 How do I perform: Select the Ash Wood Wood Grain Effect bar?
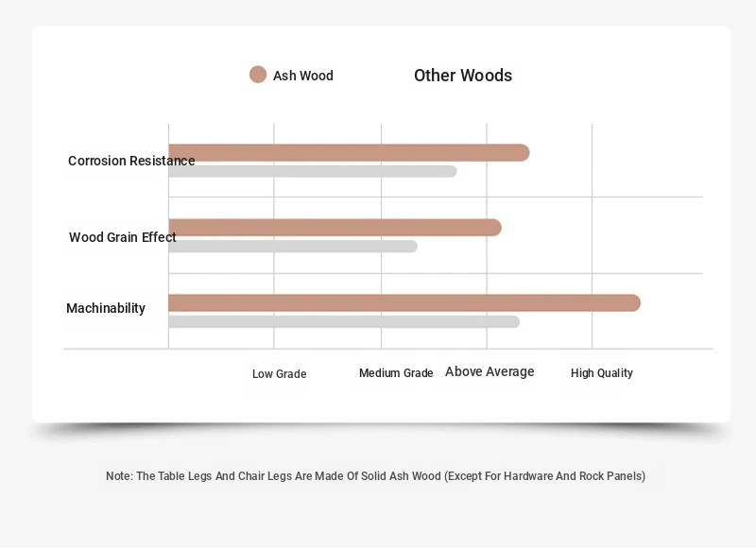click(335, 228)
